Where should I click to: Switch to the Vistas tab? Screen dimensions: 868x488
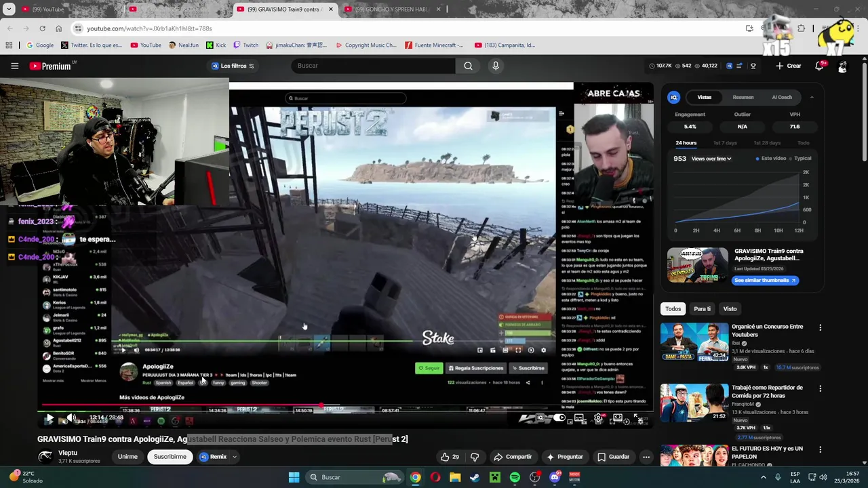[705, 97]
